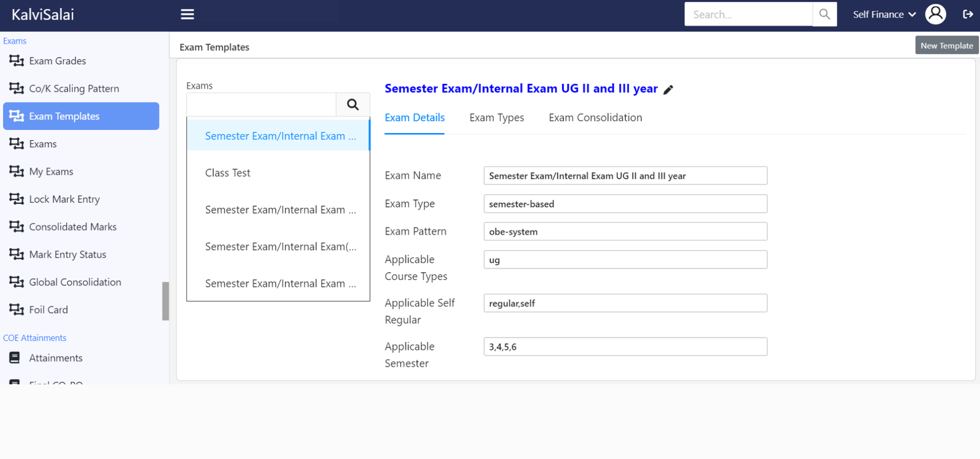Open the user profile avatar icon
Viewport: 980px width, 459px height.
[x=935, y=14]
